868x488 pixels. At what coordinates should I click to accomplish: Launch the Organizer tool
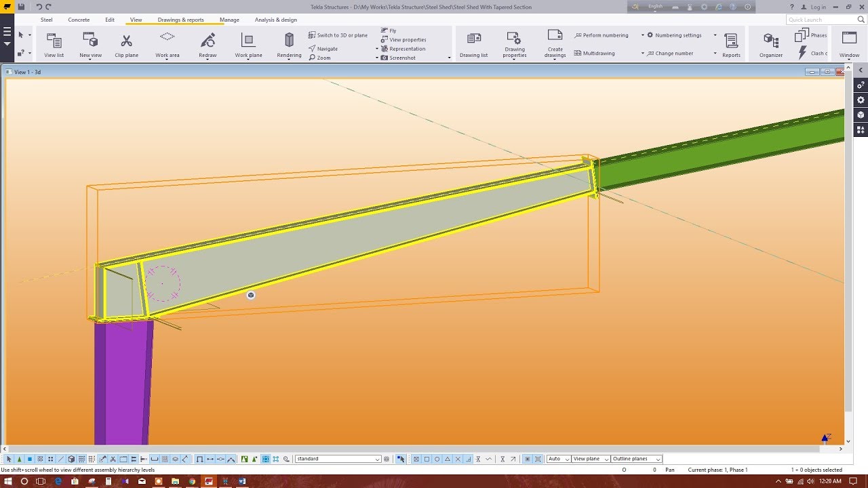click(770, 42)
